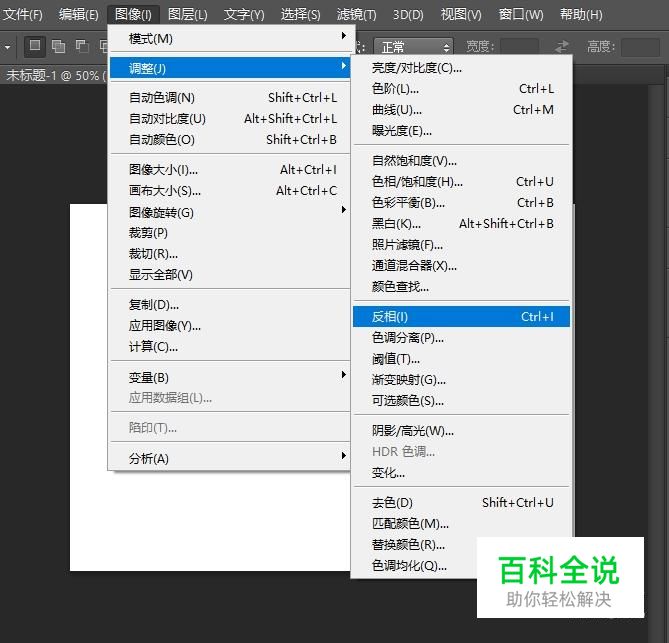Open 颜色查找 adjustment

(x=461, y=287)
